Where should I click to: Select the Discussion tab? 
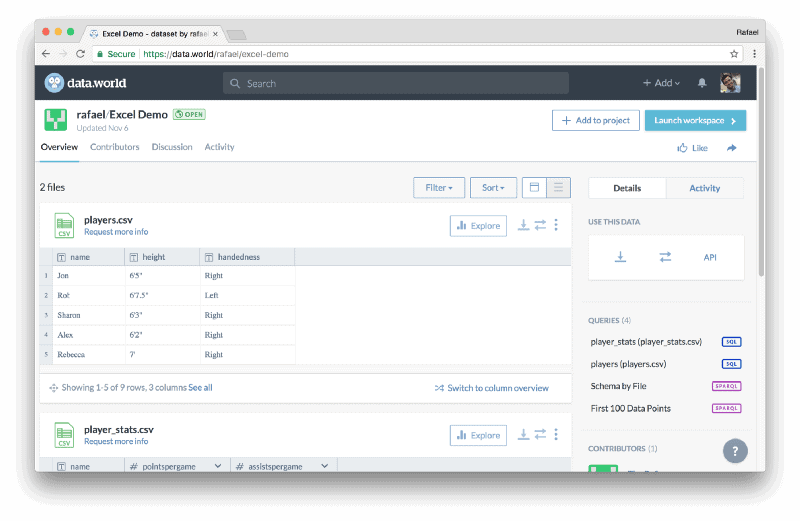click(x=172, y=147)
